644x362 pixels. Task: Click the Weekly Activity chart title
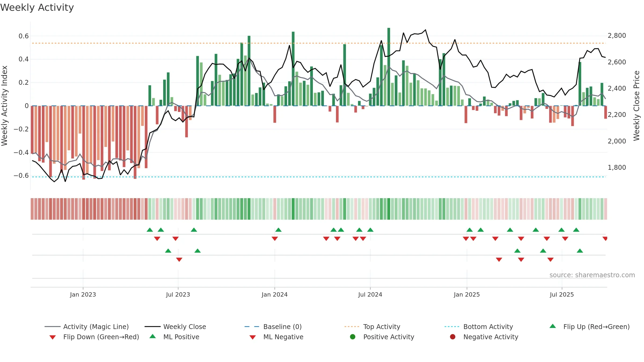[37, 8]
